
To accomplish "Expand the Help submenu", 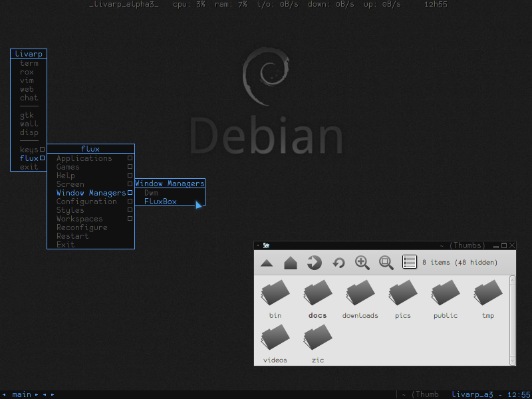I will pos(130,176).
